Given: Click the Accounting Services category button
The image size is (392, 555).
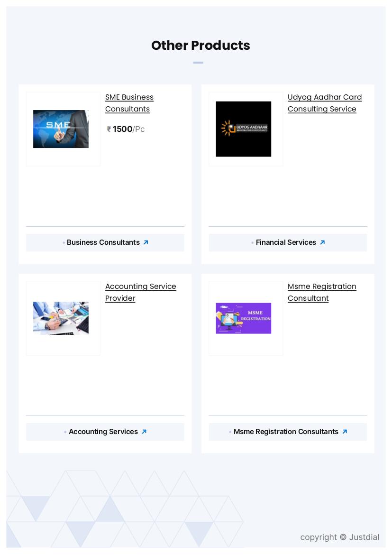Looking at the screenshot, I should (105, 432).
